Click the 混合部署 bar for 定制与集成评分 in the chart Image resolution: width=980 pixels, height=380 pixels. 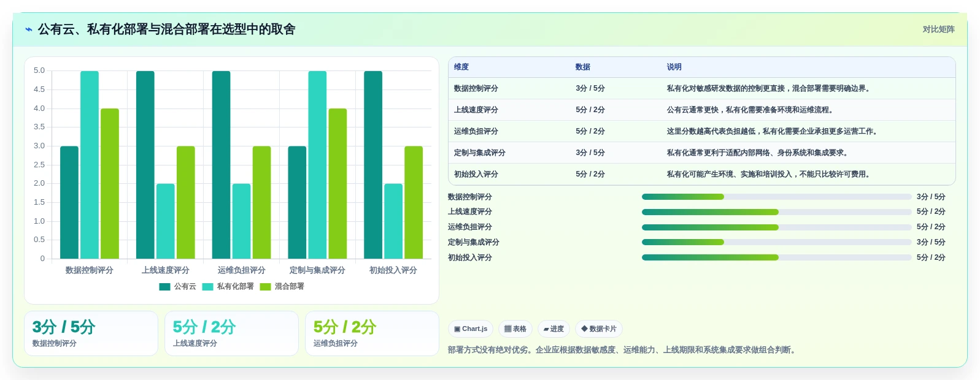(338, 183)
